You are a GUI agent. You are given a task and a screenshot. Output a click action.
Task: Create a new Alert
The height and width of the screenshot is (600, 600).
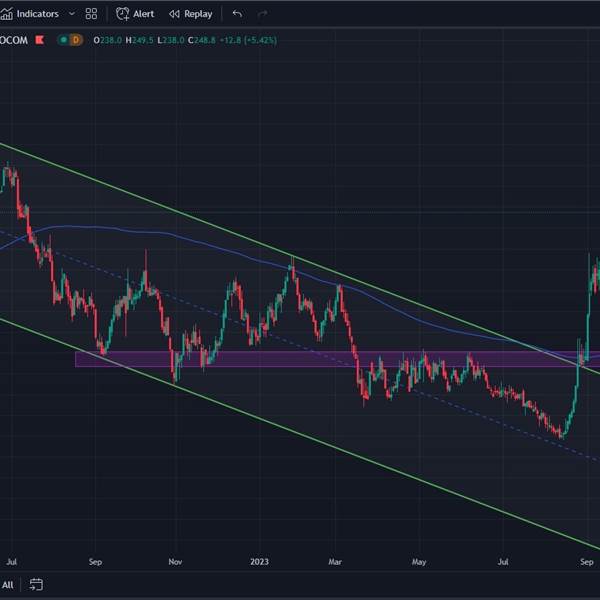tap(135, 14)
